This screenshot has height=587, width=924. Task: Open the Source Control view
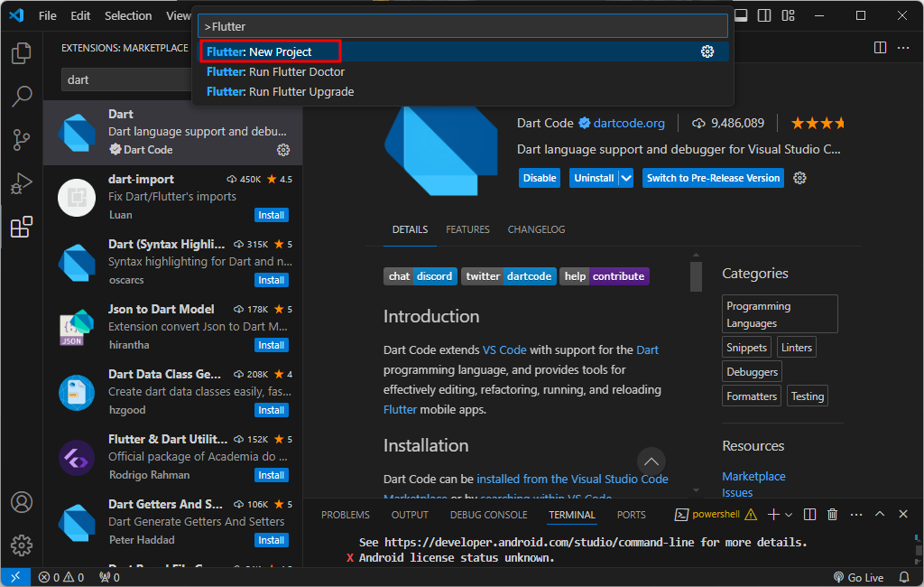(x=22, y=140)
